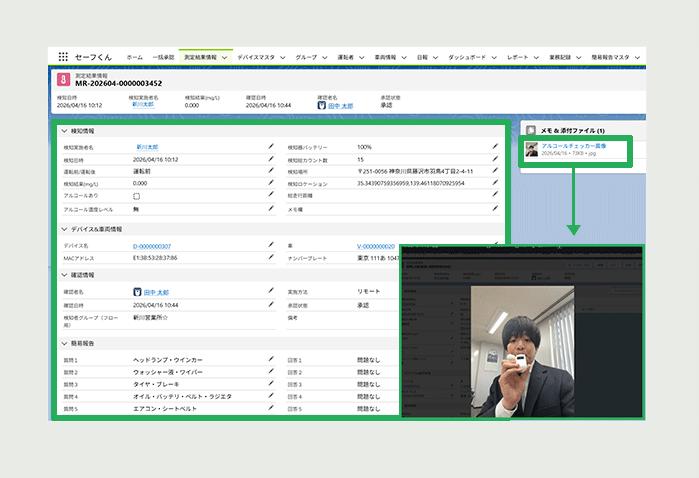Collapse the 検知情報 section
The height and width of the screenshot is (478, 699).
(64, 131)
